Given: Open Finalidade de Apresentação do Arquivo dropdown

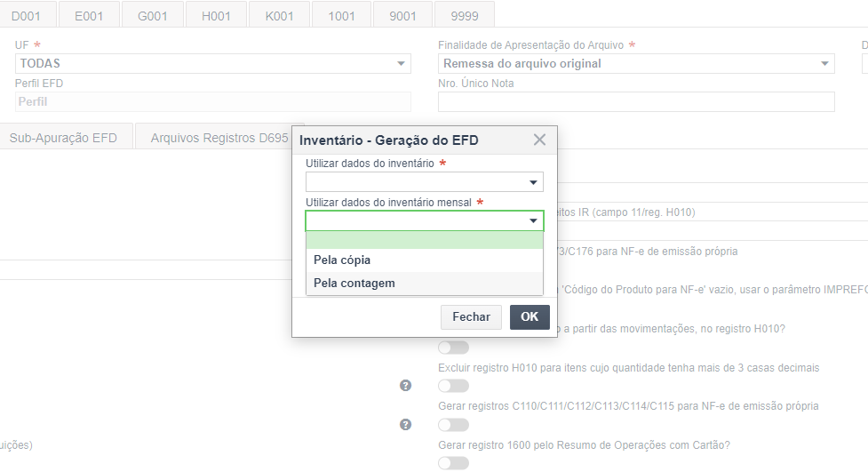Looking at the screenshot, I should click(636, 64).
